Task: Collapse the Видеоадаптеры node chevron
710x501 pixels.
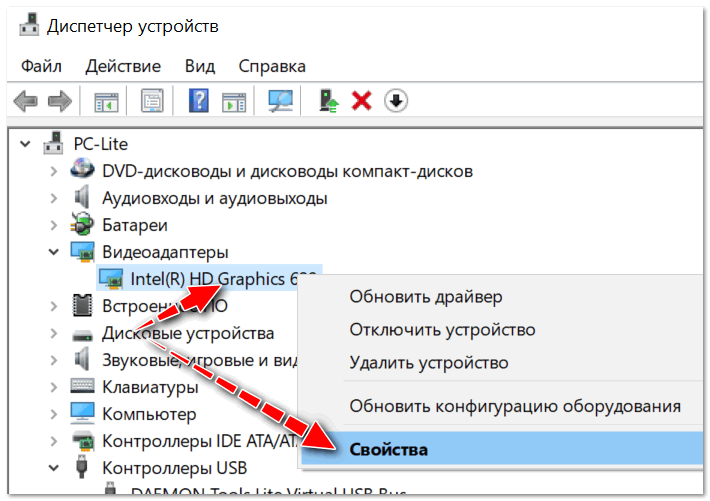Action: [53, 252]
